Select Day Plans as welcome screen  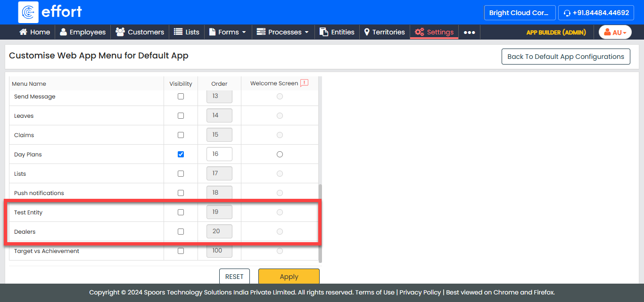coord(280,155)
